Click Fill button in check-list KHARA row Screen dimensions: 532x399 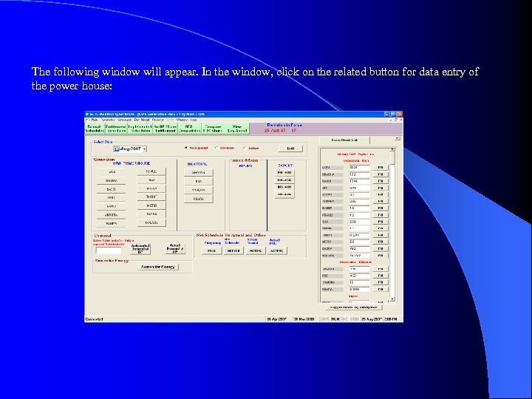pos(381,290)
